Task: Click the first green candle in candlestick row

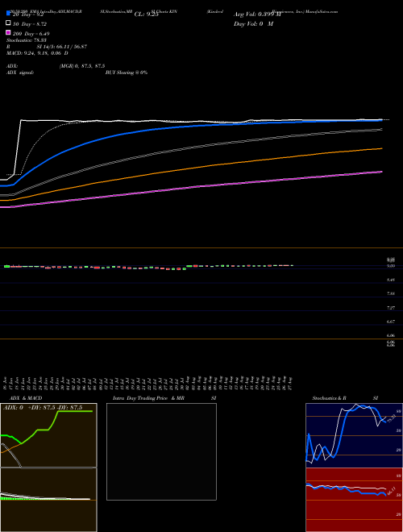Action: [x=6, y=266]
